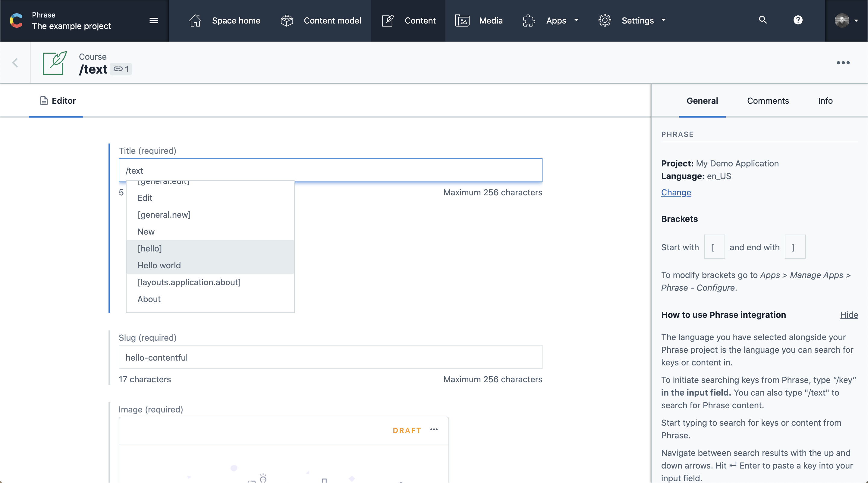Viewport: 868px width, 483px height.
Task: Click into the Slug input field
Action: pos(330,357)
